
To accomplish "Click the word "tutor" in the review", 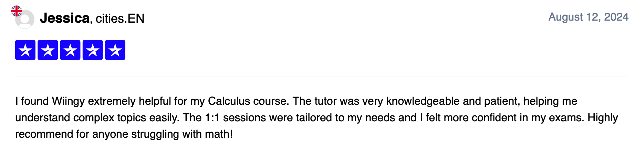I will coord(325,101).
